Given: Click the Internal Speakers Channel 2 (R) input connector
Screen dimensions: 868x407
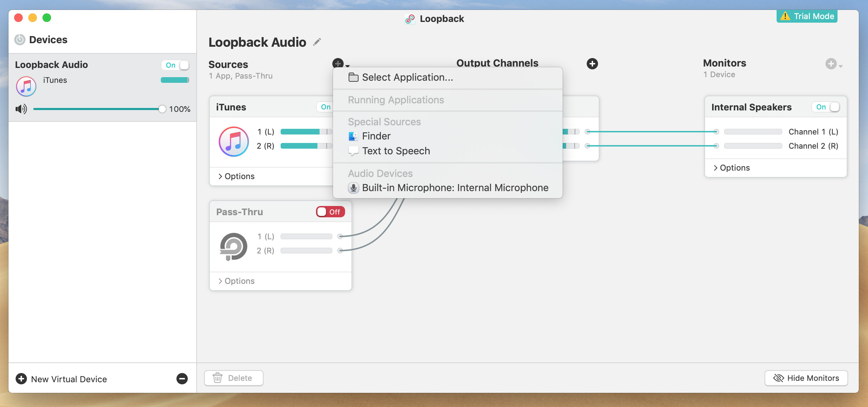Looking at the screenshot, I should [x=716, y=146].
